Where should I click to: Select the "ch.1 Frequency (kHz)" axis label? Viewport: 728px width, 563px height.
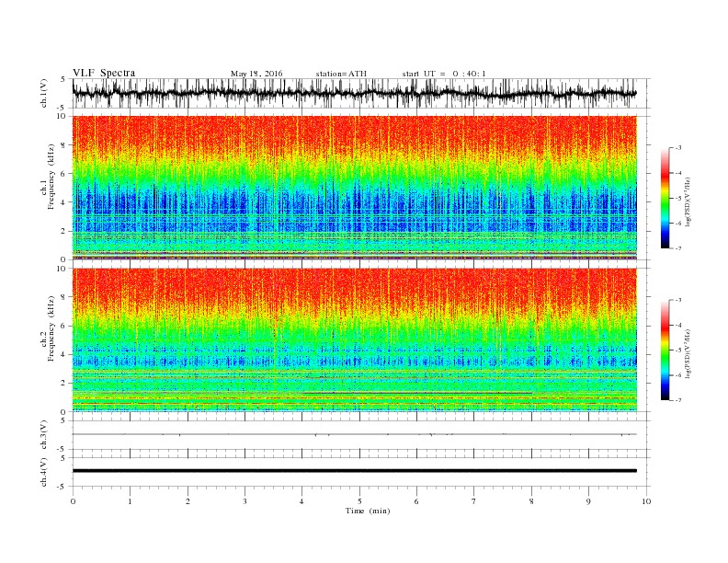48,177
